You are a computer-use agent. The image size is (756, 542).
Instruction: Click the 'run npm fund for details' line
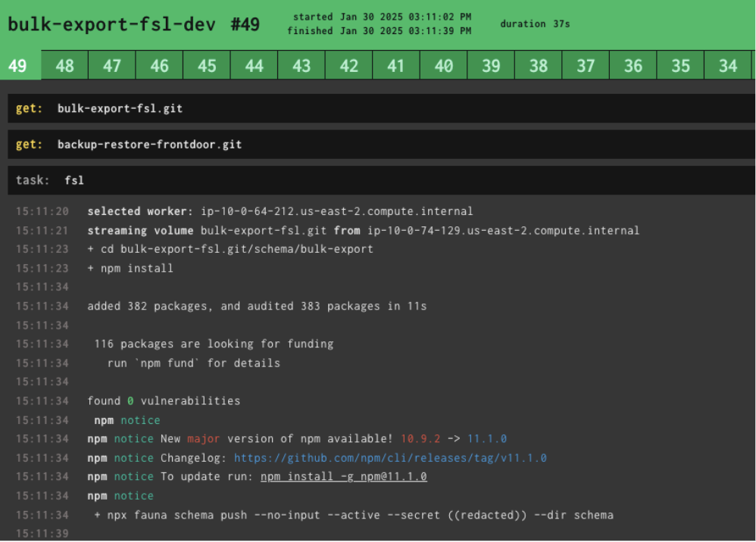(194, 363)
